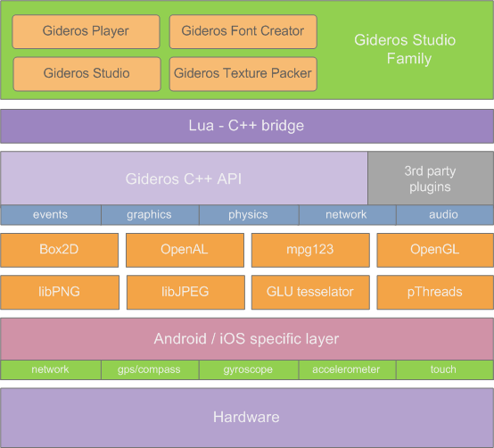This screenshot has height=448, width=494.
Task: Click the gps/compass cell
Action: pyautogui.click(x=150, y=369)
